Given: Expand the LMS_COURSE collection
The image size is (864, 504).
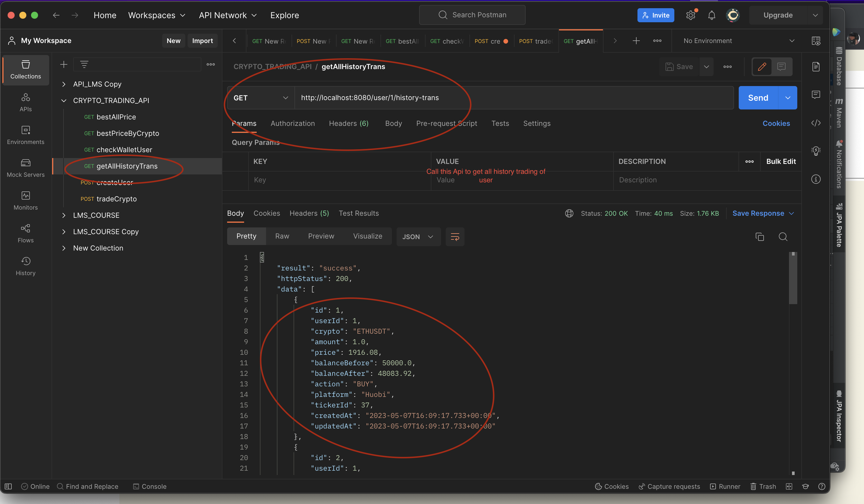Looking at the screenshot, I should click(x=64, y=215).
